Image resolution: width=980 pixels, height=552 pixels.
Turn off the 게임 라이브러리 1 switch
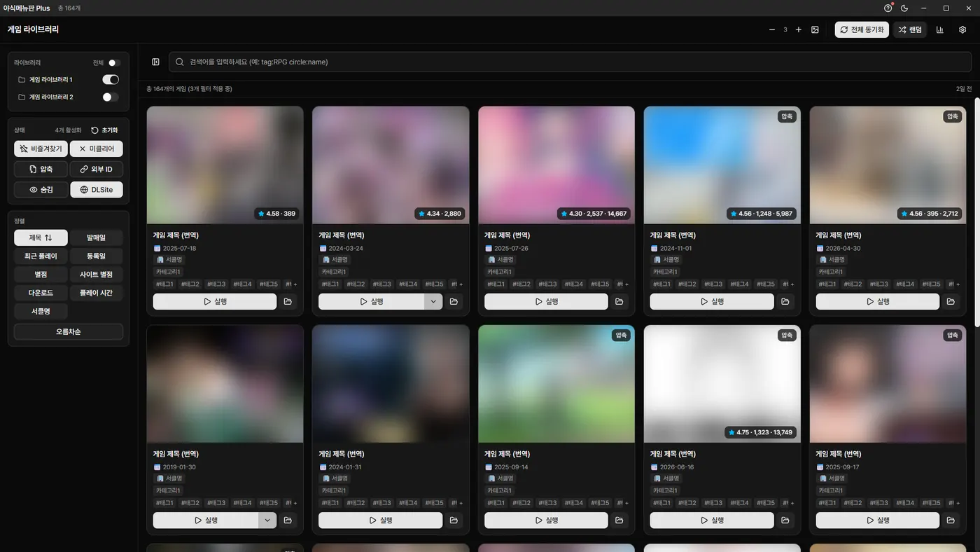pyautogui.click(x=111, y=80)
